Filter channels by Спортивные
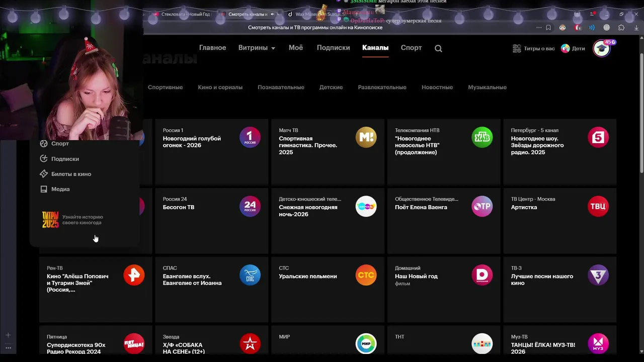Viewport: 644px width, 362px height. click(x=165, y=87)
